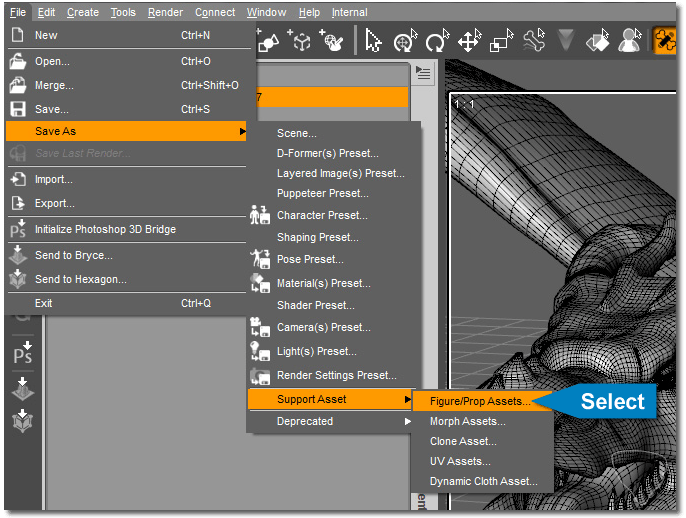Click the highlighted orange toolbar tool
Image resolution: width=686 pixels, height=518 pixels.
(664, 40)
